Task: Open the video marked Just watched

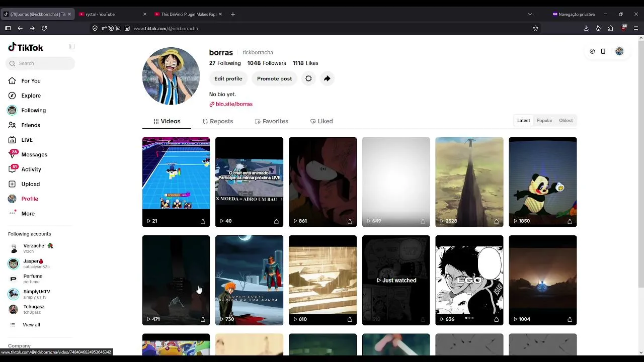Action: 396,280
